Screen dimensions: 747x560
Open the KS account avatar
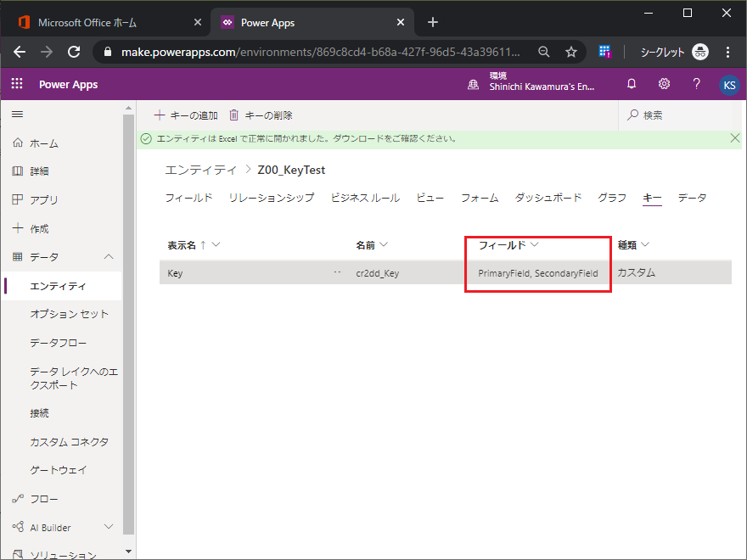click(729, 85)
